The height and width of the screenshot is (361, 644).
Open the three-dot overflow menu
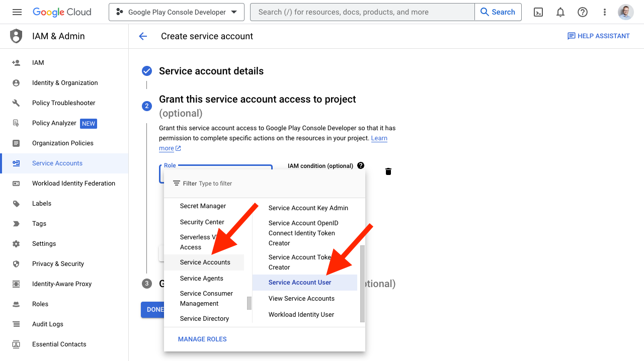click(604, 12)
